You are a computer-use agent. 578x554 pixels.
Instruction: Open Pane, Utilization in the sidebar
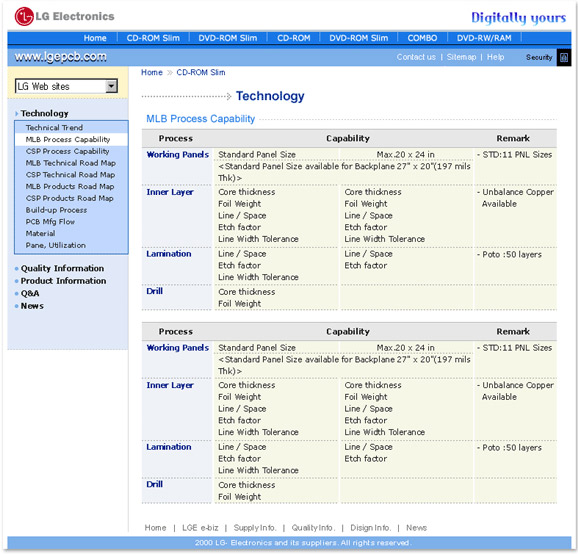56,245
